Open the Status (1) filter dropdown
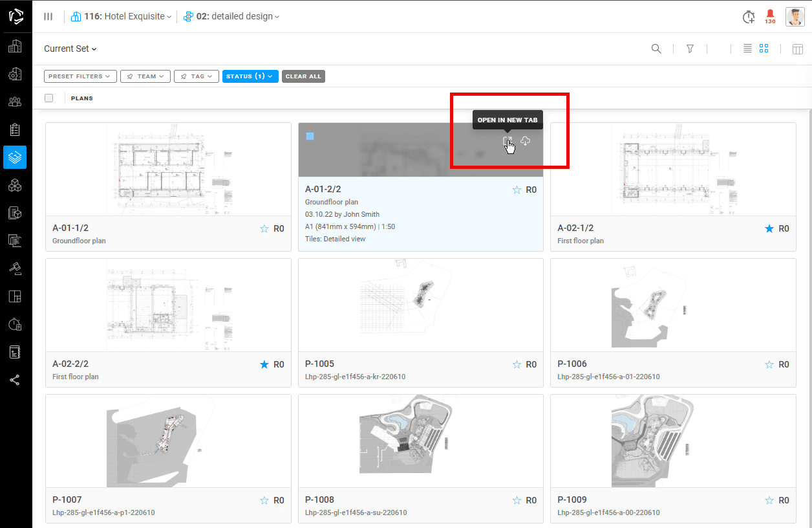This screenshot has height=528, width=812. click(250, 76)
